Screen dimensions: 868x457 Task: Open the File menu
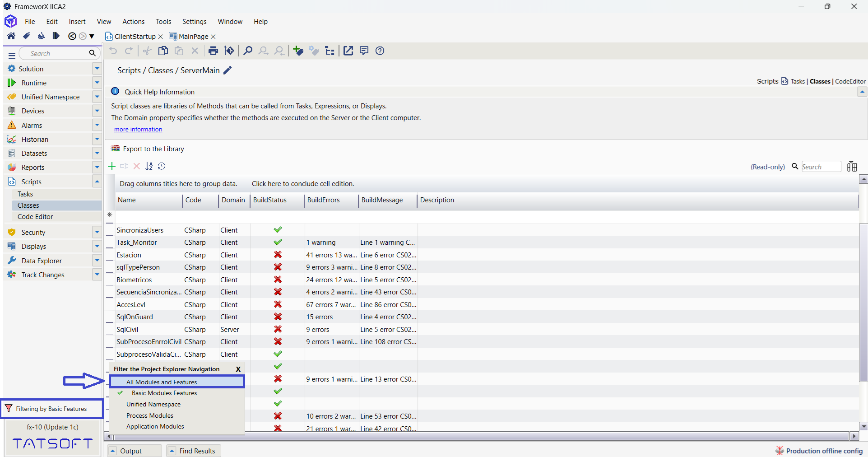[30, 21]
